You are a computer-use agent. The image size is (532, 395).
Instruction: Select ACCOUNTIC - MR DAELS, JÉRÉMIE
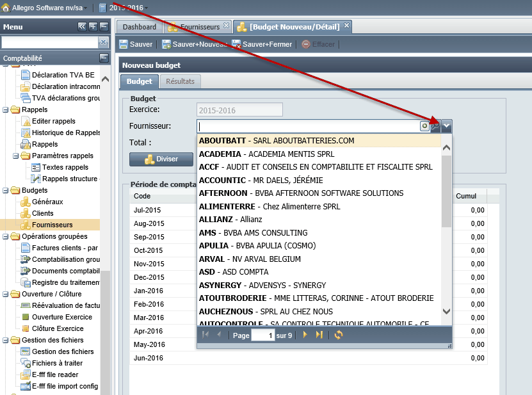(319, 180)
